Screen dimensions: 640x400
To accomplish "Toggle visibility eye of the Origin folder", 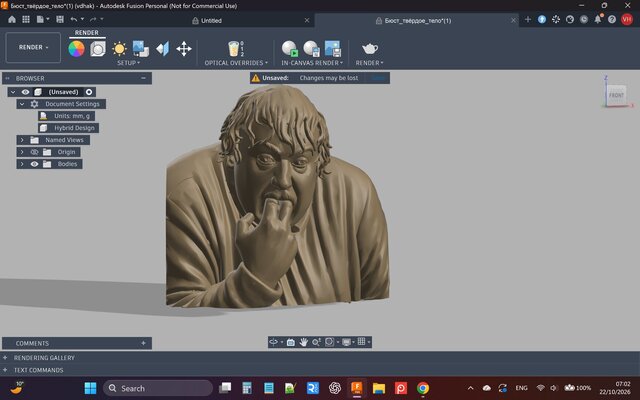I will 34,152.
